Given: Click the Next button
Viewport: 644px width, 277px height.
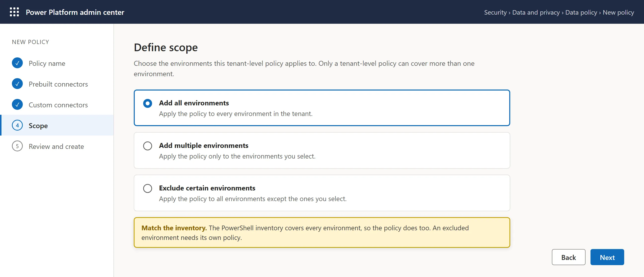Looking at the screenshot, I should tap(607, 257).
